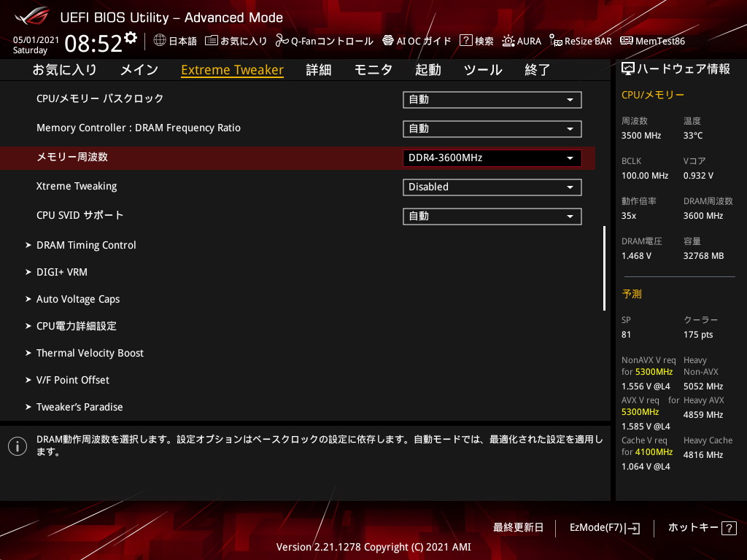Open Memory Controller DRAM Frequency Ratio dropdown

pyautogui.click(x=492, y=128)
